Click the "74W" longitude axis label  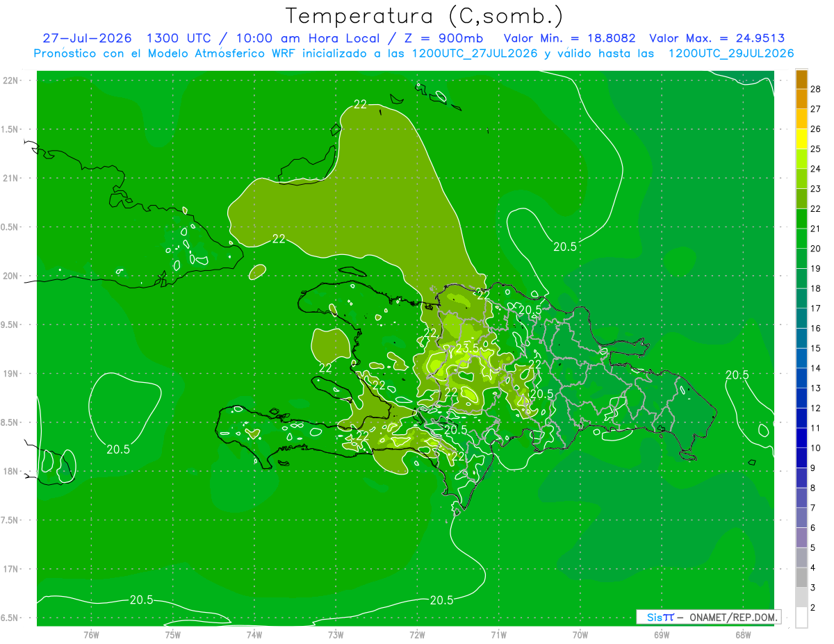pyautogui.click(x=254, y=634)
